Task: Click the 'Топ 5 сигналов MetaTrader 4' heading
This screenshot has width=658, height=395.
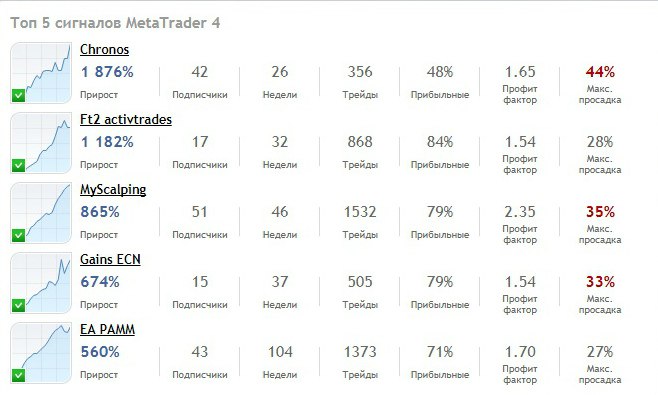Action: 115,23
